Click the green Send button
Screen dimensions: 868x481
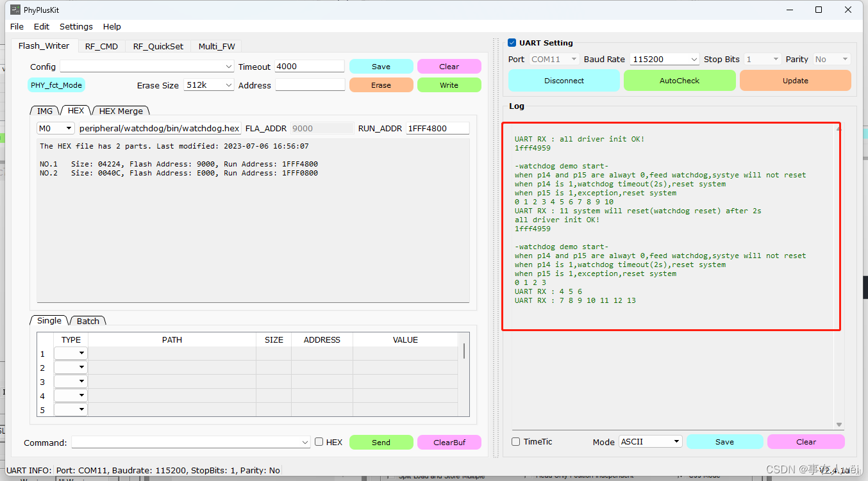381,443
